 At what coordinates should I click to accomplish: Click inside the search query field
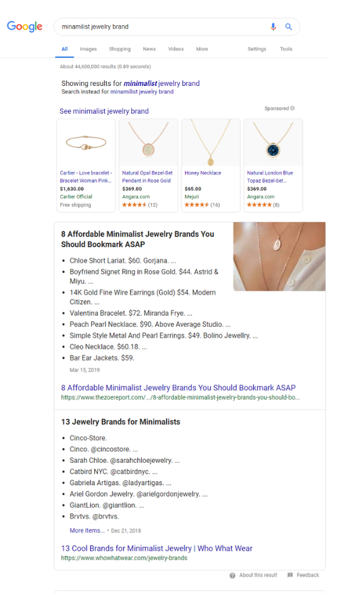click(x=162, y=27)
